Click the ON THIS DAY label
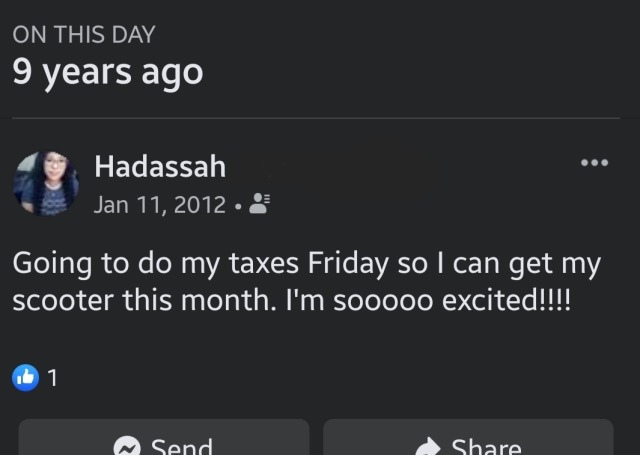 (x=84, y=34)
